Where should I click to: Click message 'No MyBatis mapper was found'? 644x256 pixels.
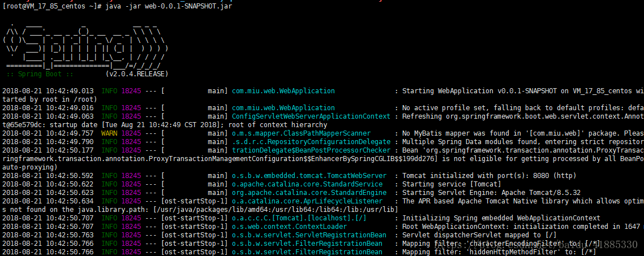[x=456, y=133]
